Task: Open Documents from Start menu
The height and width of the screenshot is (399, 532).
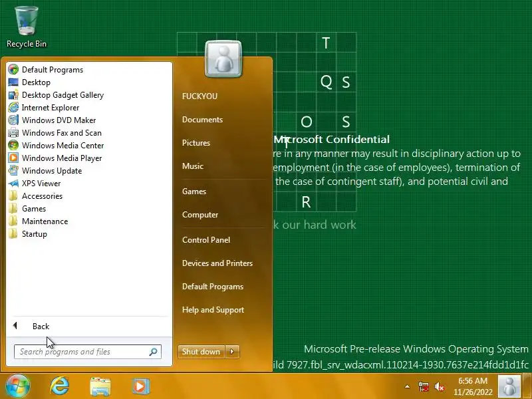Action: pos(202,120)
